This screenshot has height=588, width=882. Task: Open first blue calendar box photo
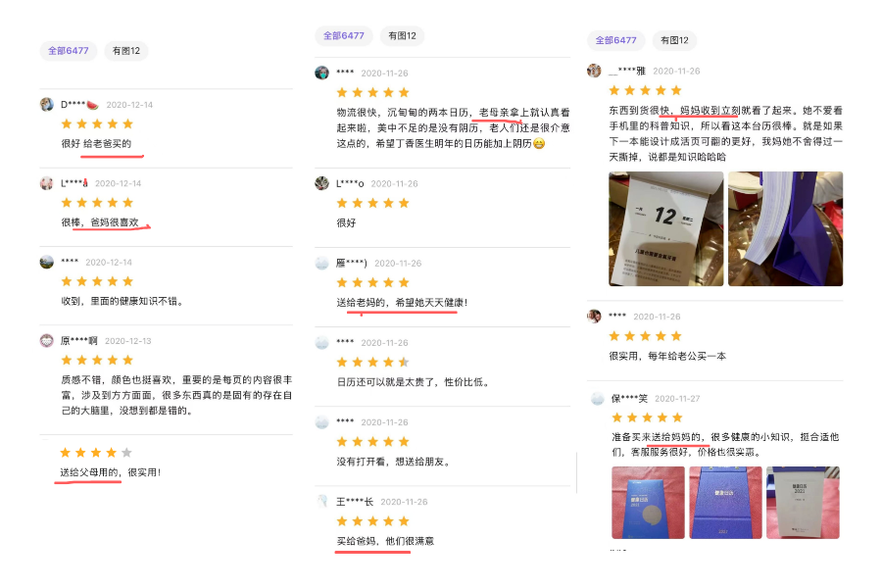[648, 503]
